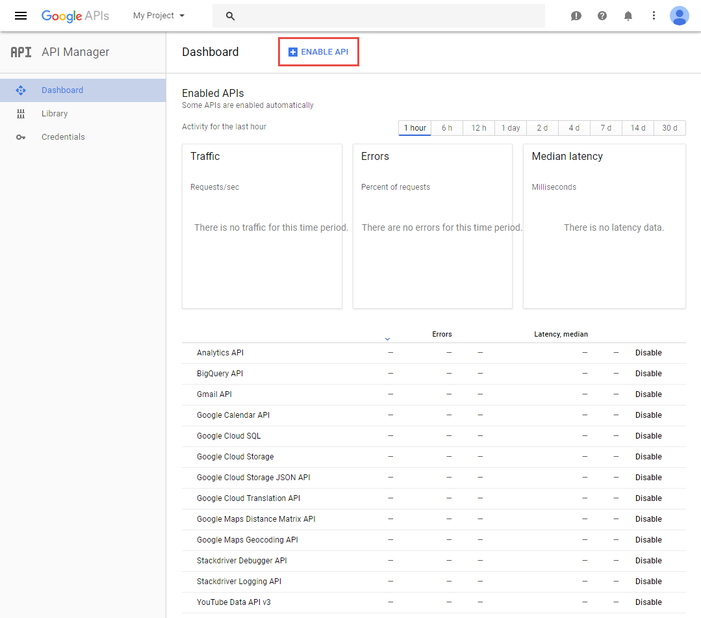Focus the top search field
The image size is (701, 618).
pyautogui.click(x=378, y=16)
